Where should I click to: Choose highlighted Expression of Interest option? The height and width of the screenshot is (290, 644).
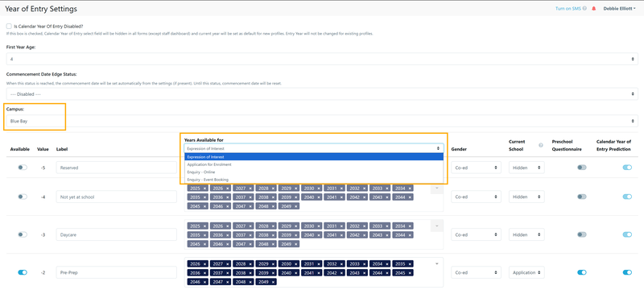(x=314, y=156)
